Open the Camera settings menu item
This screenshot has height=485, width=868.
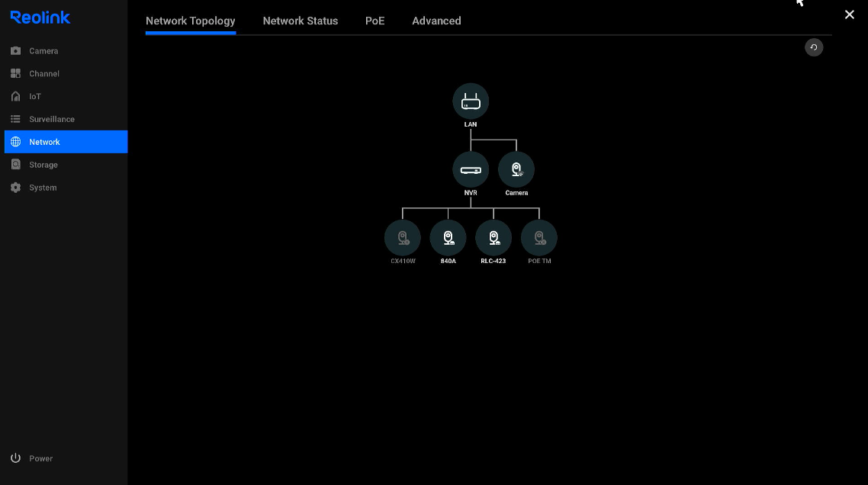point(66,51)
